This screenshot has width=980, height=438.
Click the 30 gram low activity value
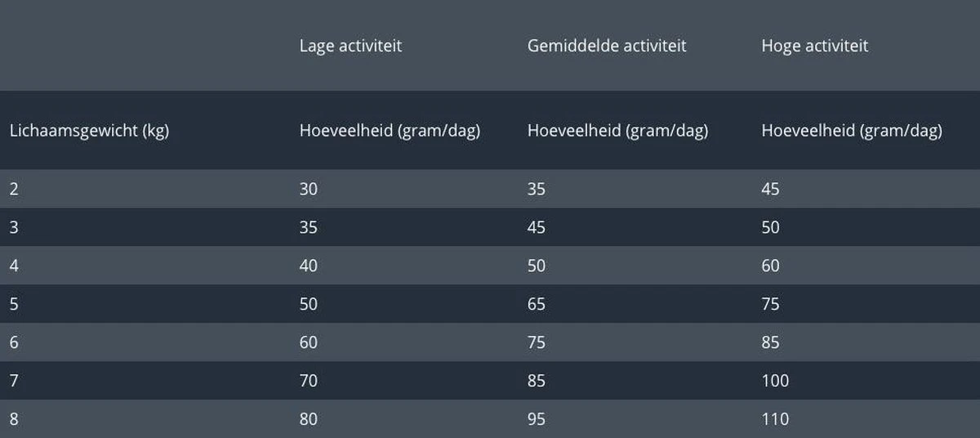(309, 189)
